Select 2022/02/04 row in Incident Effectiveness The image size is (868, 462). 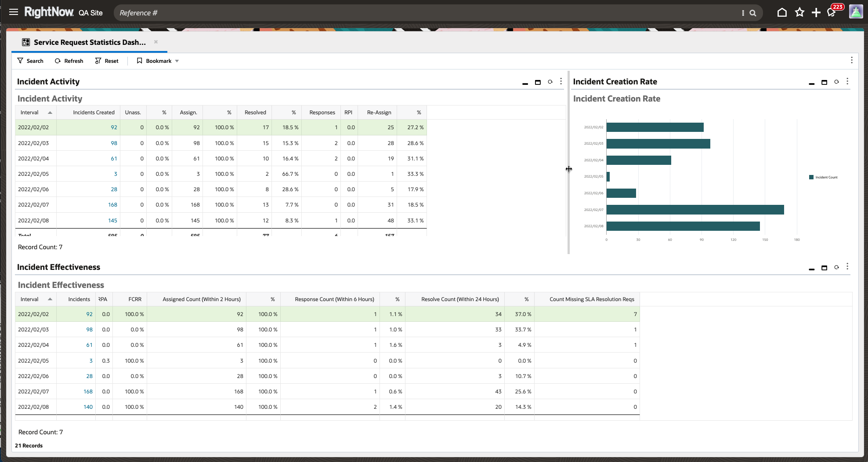[327, 345]
